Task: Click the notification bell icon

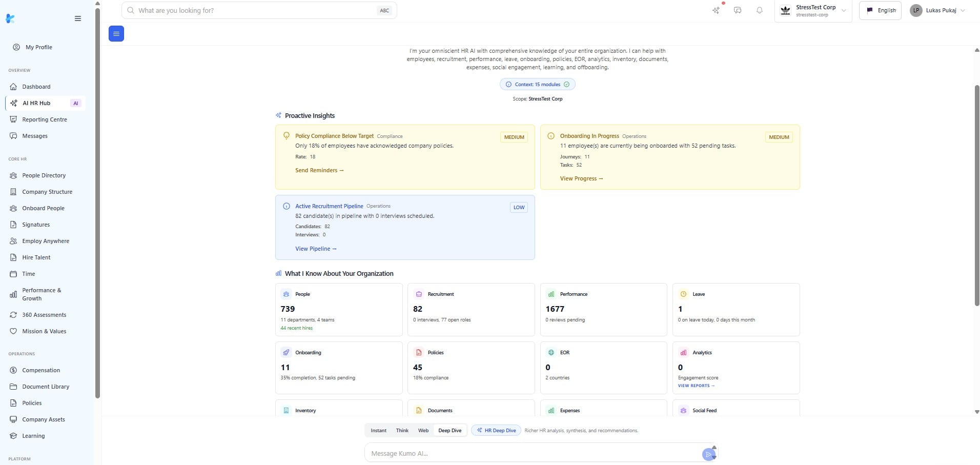Action: [x=759, y=10]
